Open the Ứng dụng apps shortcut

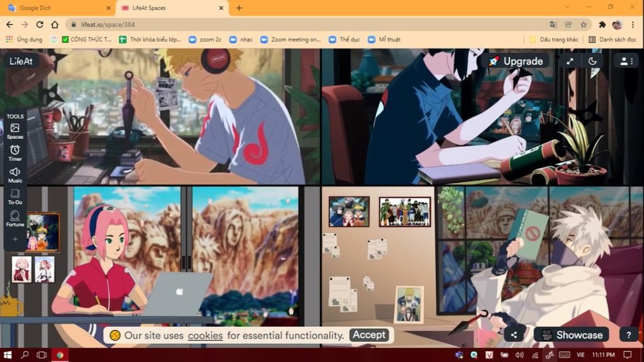click(x=25, y=40)
